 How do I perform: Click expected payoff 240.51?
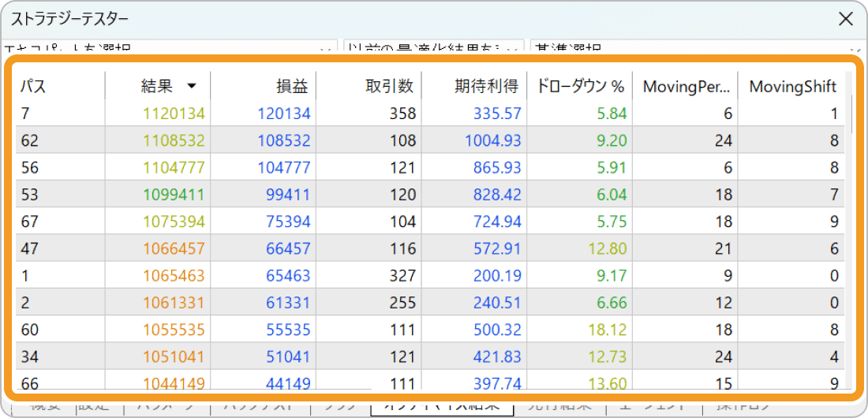click(497, 302)
